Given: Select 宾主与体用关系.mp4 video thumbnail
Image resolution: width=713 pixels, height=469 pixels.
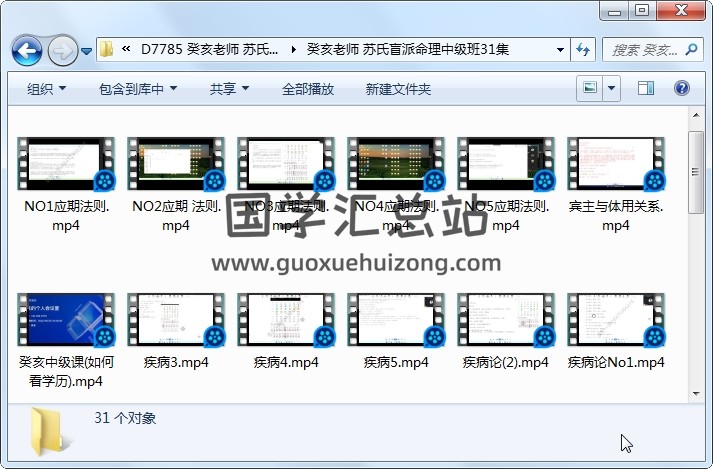Looking at the screenshot, I should click(x=617, y=164).
